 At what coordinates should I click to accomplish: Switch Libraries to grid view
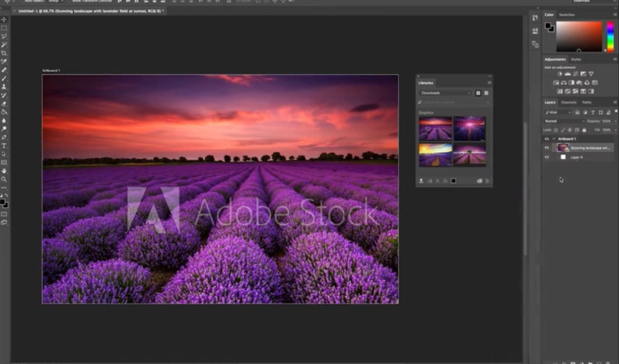[478, 93]
